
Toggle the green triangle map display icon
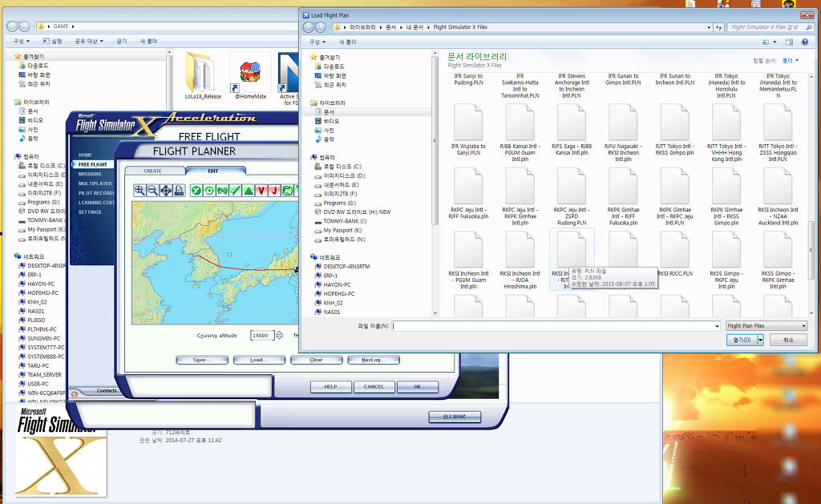249,190
